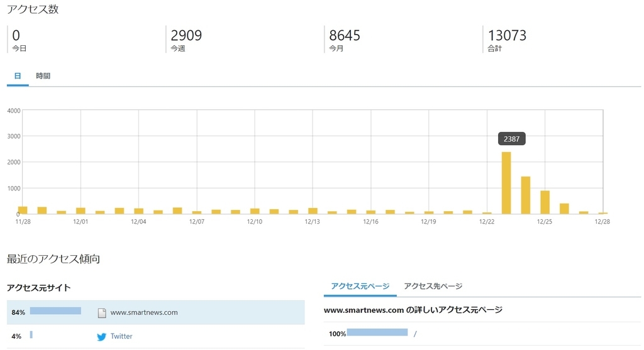Click the 今週 count 2909
The width and height of the screenshot is (644, 350).
click(x=186, y=35)
